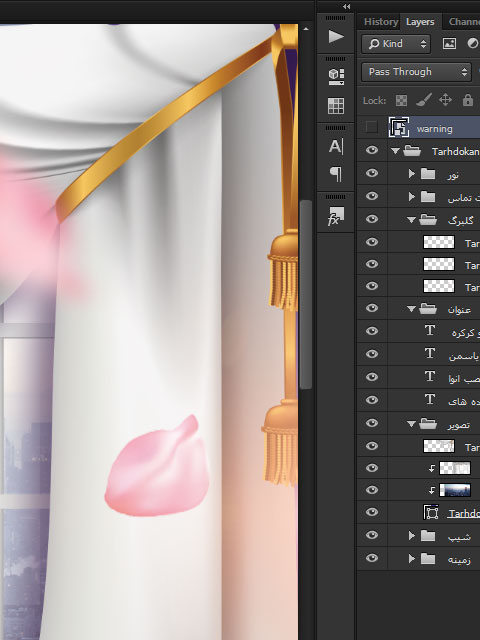This screenshot has width=480, height=640.
Task: Click the city skyline clipped layer thumbnail
Action: coord(455,490)
